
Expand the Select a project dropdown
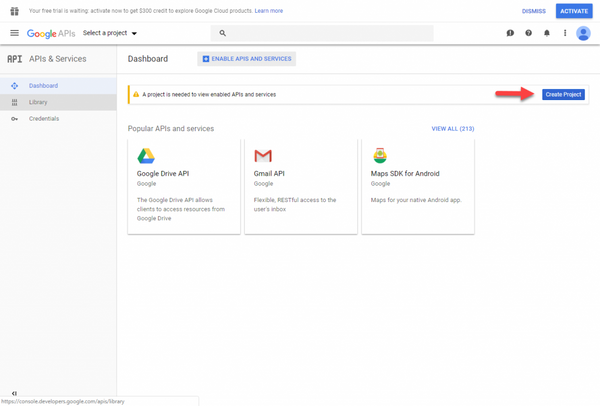click(110, 33)
